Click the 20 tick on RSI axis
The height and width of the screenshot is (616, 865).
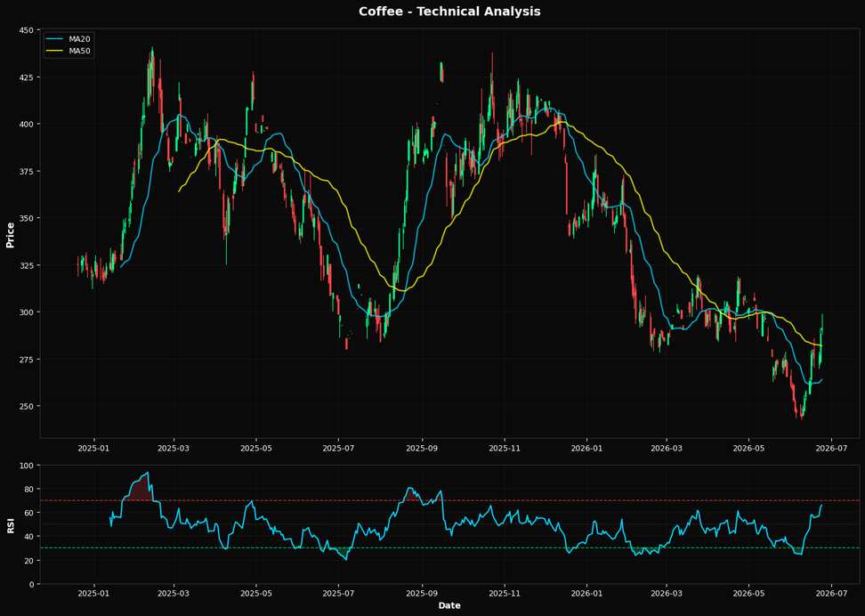coord(29,560)
